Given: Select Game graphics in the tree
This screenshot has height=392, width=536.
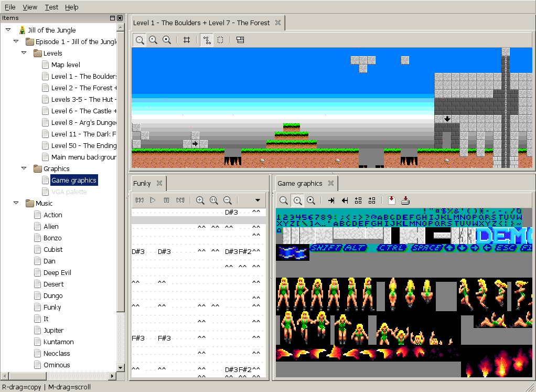Looking at the screenshot, I should [x=74, y=181].
